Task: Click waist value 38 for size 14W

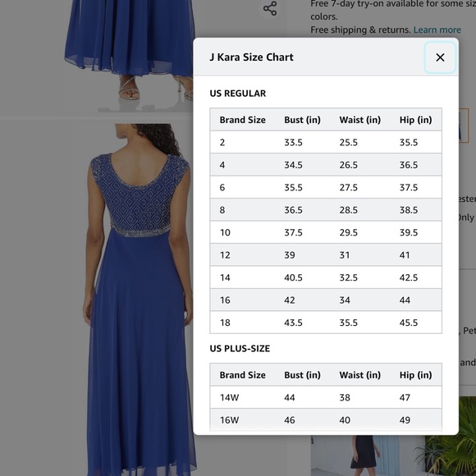Action: click(x=345, y=398)
